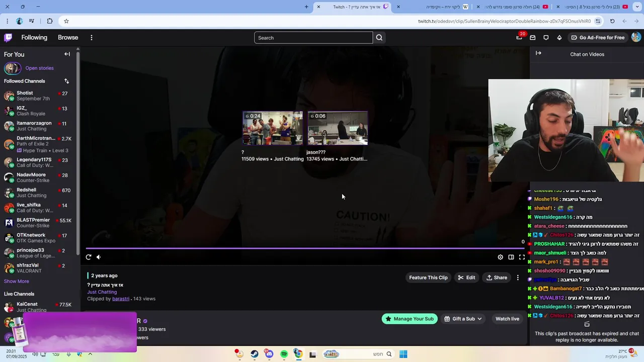
Task: Open browser extensions puzzle icon
Action: click(x=49, y=21)
